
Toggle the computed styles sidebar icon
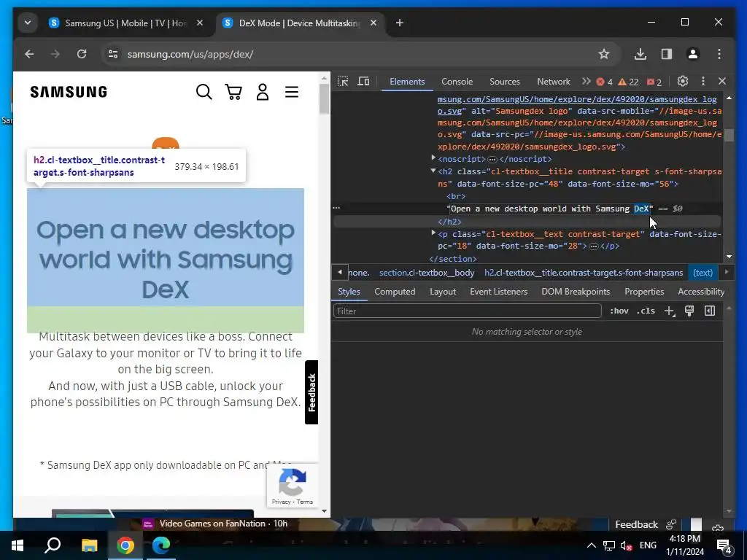point(710,311)
